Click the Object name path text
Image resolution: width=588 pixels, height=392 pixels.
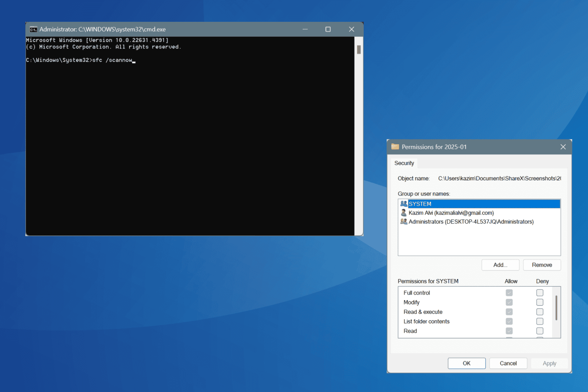click(500, 178)
